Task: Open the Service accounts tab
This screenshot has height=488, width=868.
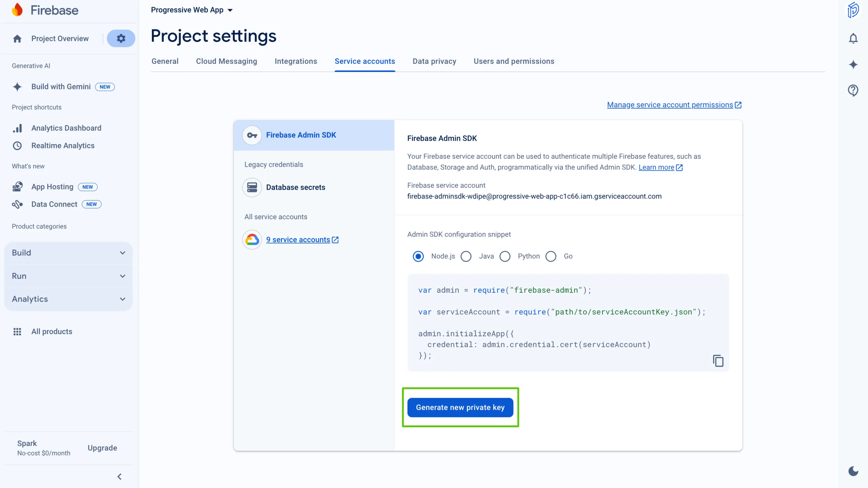Action: pyautogui.click(x=365, y=61)
